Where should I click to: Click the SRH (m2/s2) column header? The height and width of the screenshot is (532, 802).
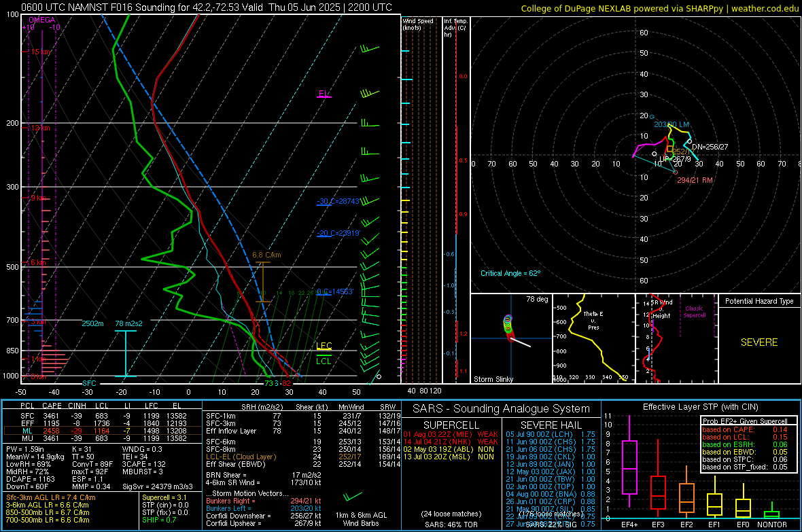coord(262,407)
